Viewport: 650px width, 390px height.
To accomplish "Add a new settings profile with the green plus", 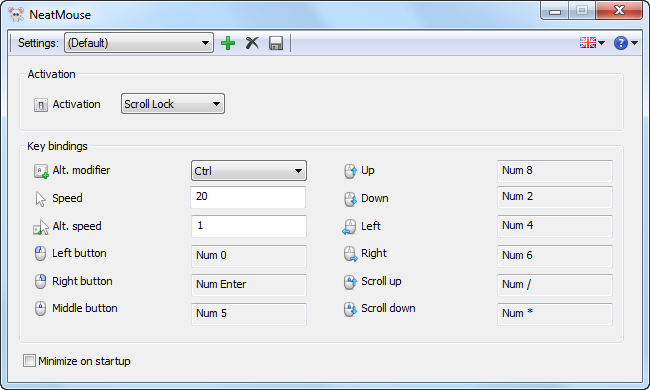I will (228, 43).
